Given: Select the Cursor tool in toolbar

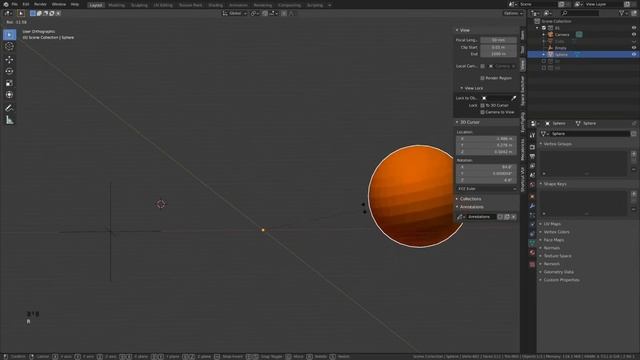Looking at the screenshot, I should (9, 47).
